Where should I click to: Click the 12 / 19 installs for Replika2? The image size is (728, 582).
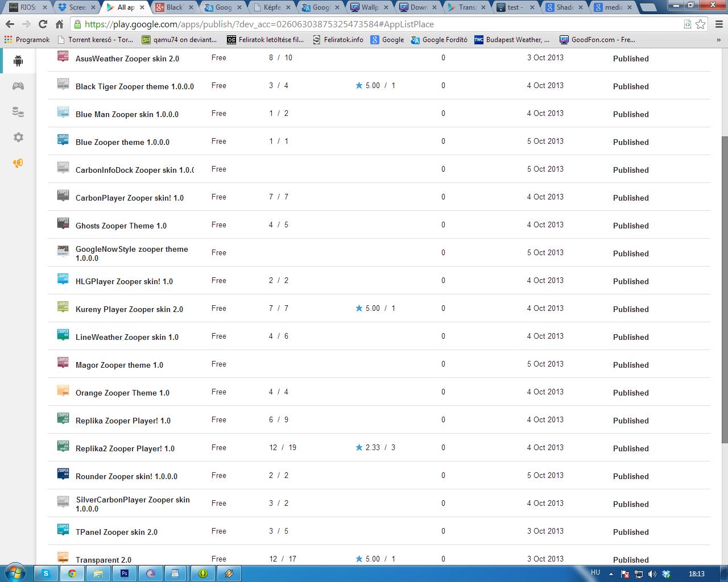click(x=283, y=447)
